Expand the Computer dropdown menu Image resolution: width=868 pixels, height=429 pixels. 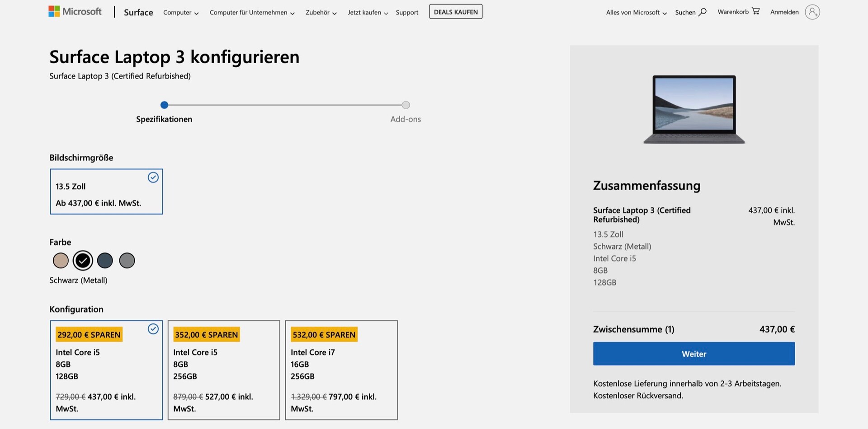click(x=181, y=13)
